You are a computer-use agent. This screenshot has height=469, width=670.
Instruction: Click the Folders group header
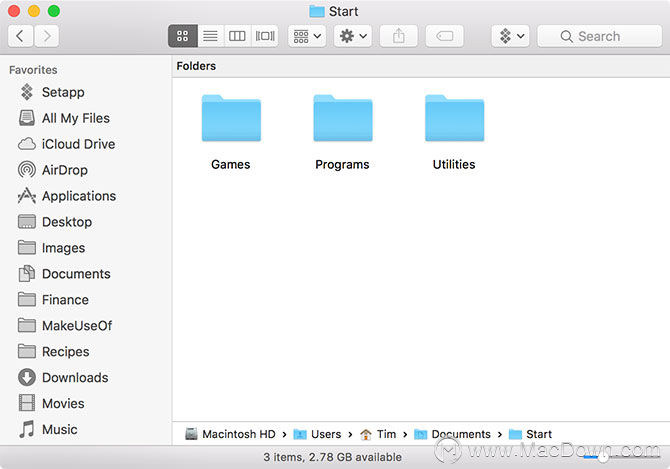[196, 66]
